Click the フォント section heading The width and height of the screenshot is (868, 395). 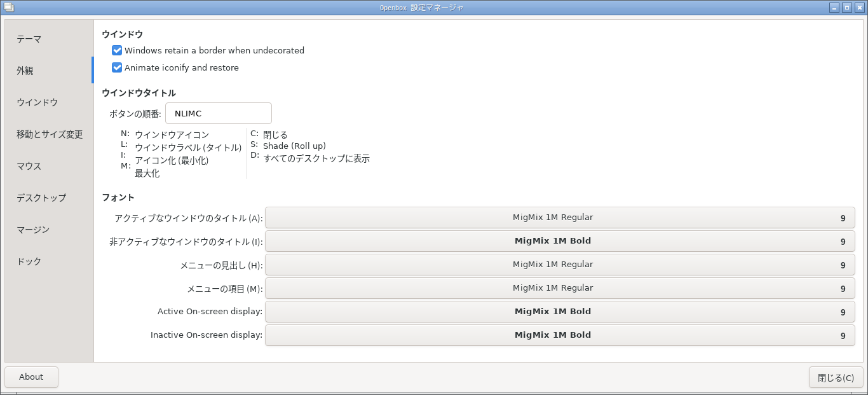(x=118, y=197)
